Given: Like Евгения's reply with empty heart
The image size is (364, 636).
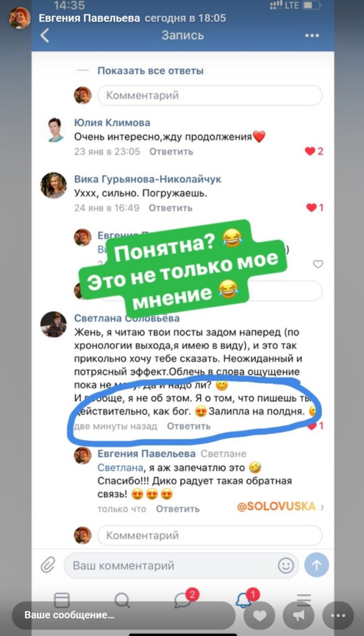Looking at the screenshot, I should point(318,264).
